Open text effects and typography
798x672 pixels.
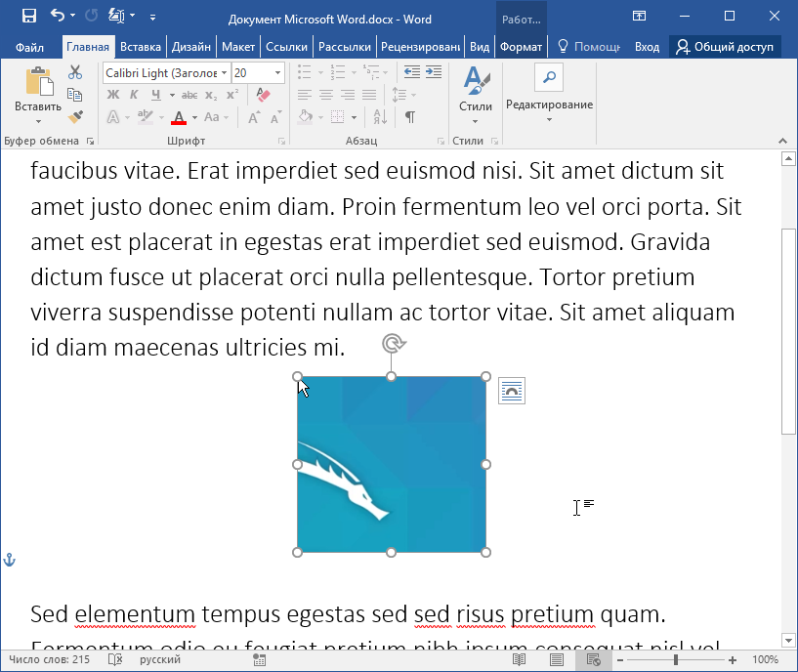pos(113,117)
